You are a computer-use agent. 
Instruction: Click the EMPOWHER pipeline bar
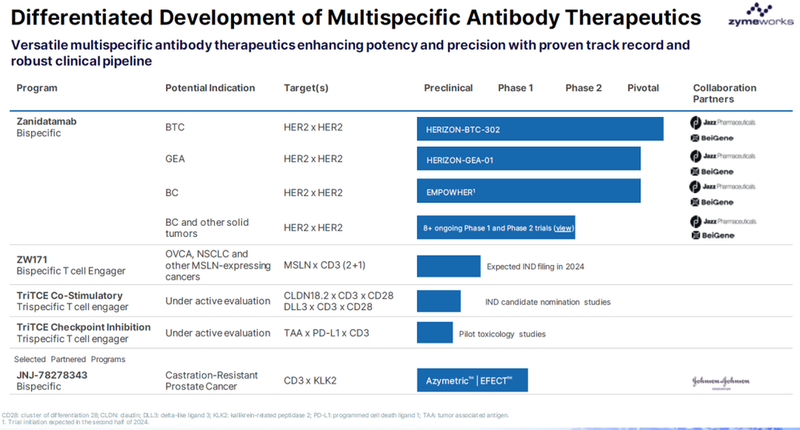528,190
